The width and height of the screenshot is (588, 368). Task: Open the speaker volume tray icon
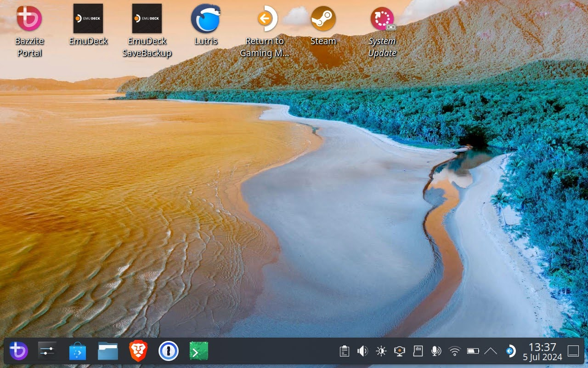point(363,351)
